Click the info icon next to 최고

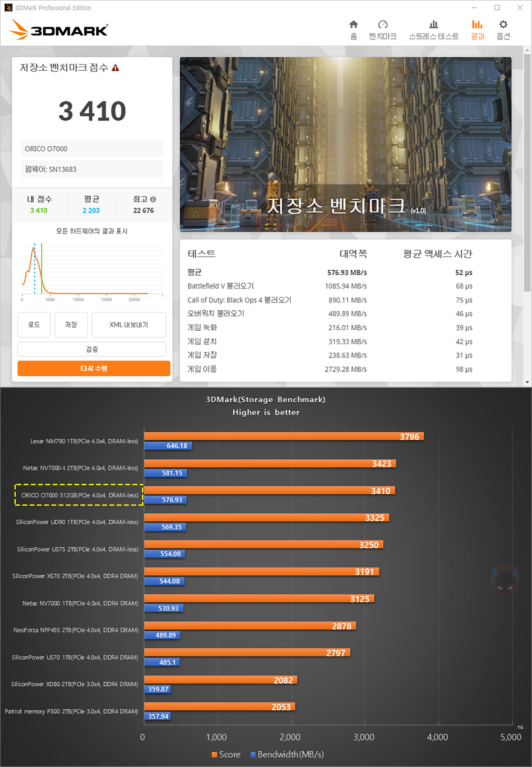point(153,199)
